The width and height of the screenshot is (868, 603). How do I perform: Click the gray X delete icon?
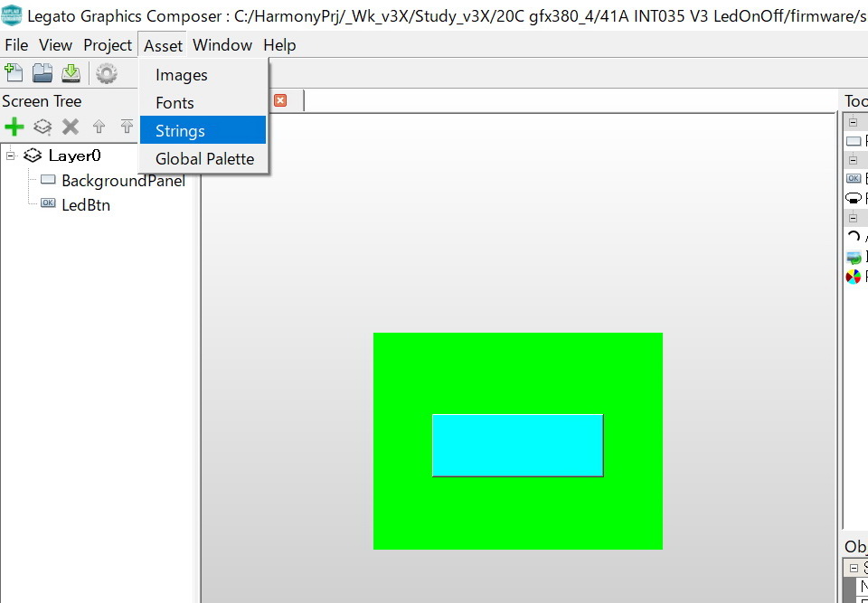tap(71, 127)
